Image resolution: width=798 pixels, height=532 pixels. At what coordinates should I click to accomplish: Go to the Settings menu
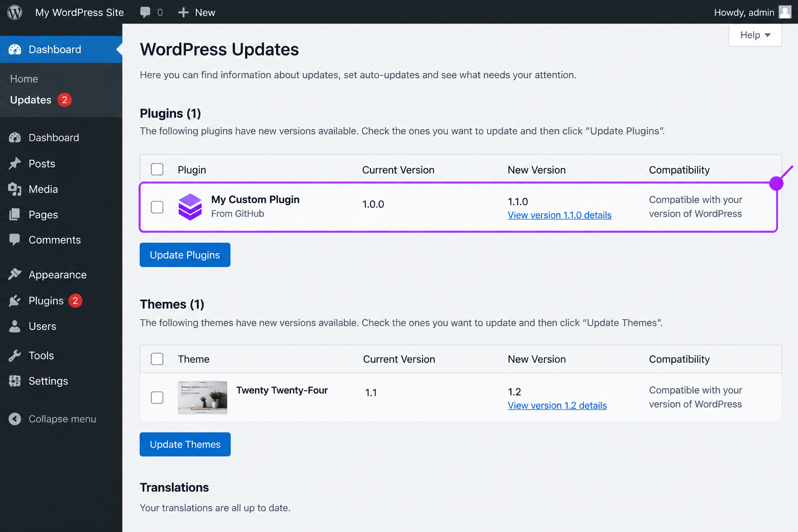pos(48,381)
